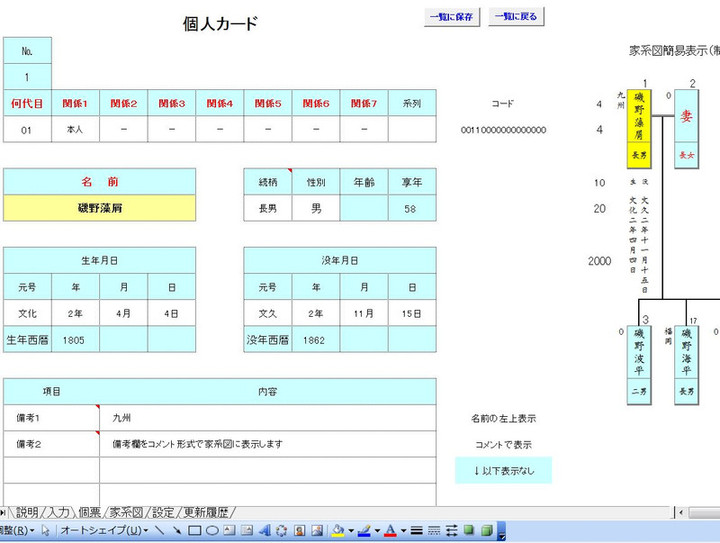720x543 pixels.
Task: Go to the 更新履歴 sheet tab
Action: point(205,513)
